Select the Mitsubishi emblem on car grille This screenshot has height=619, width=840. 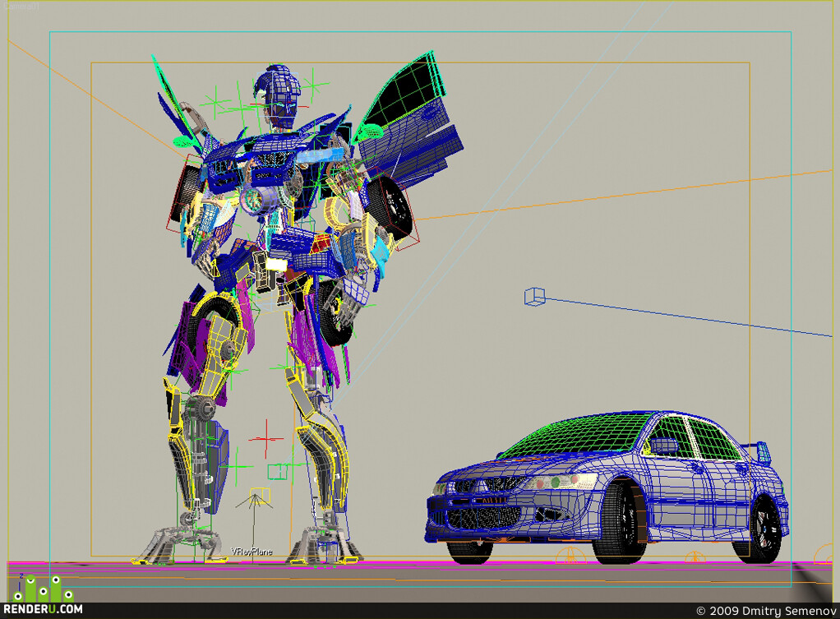[482, 485]
